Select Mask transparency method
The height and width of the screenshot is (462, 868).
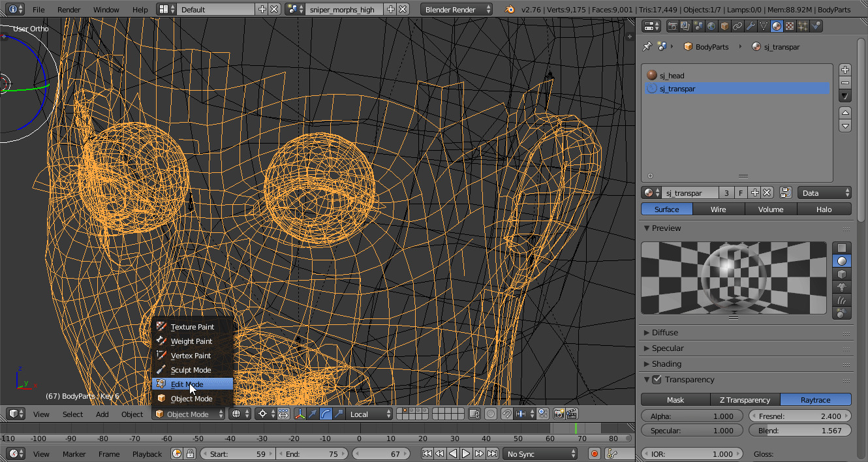tap(675, 400)
